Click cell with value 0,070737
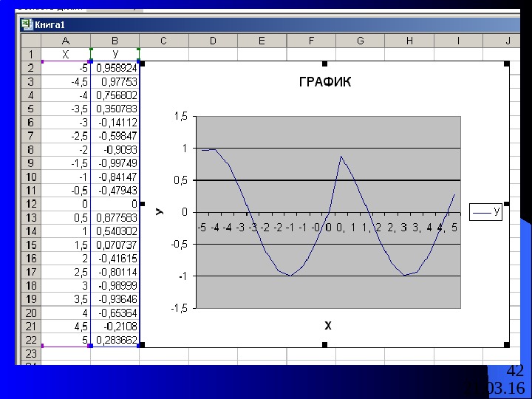This screenshot has height=399, width=532. 115,245
